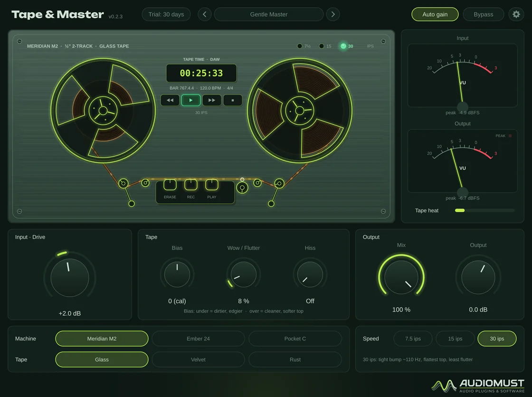Click the Tape & Master title
Screen dimensions: 532x397
(x=57, y=14)
